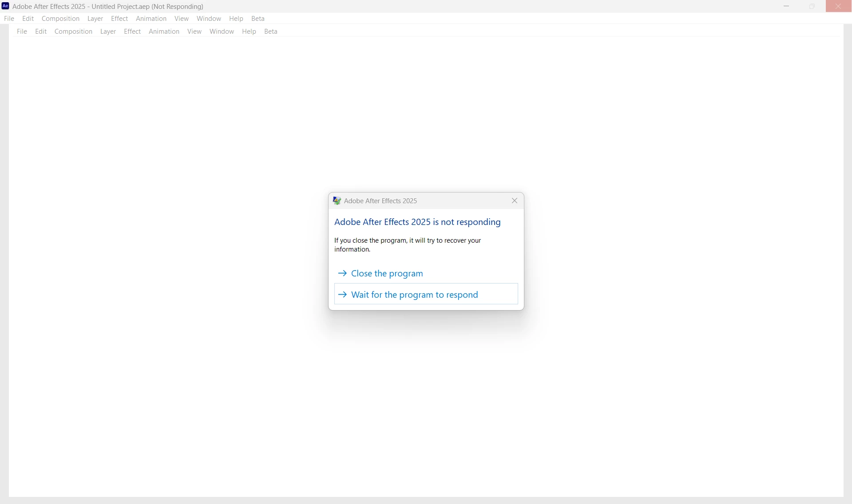Click the 'is not responding' heading text
The height and width of the screenshot is (504, 852).
[417, 222]
